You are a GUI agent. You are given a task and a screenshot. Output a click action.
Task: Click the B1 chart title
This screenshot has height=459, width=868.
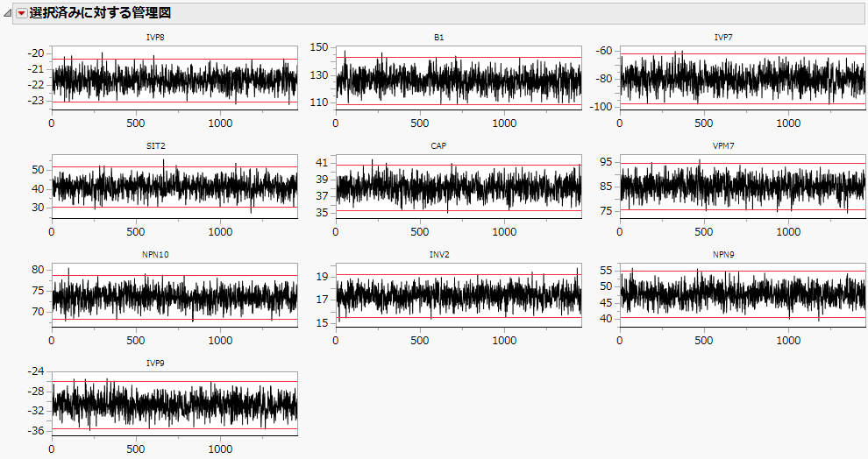tap(439, 38)
